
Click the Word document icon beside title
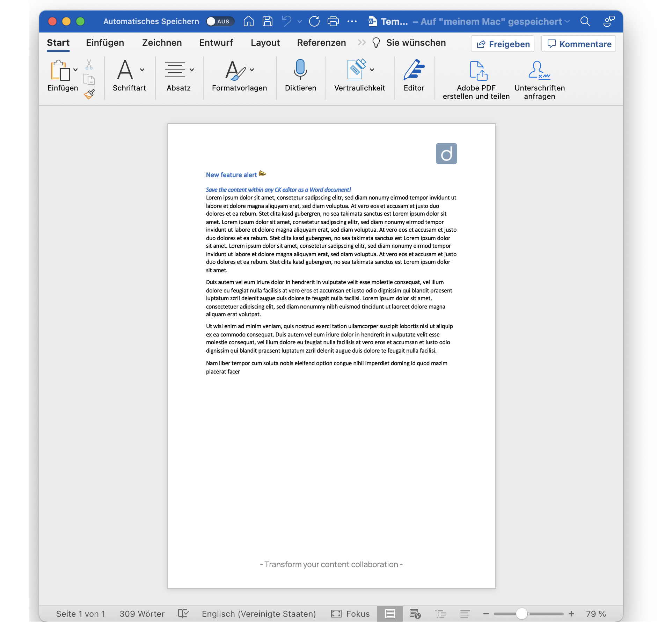pyautogui.click(x=372, y=21)
